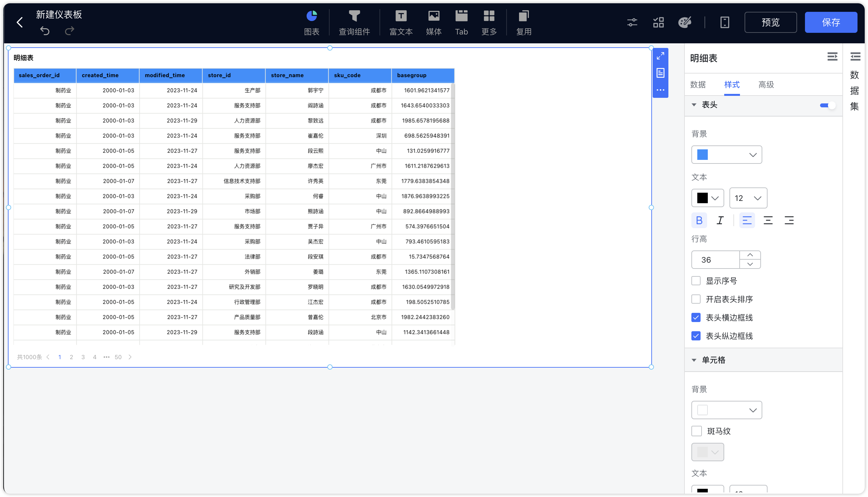Open cell background color dropdown
Viewport: 868px width, 497px height.
(x=727, y=410)
